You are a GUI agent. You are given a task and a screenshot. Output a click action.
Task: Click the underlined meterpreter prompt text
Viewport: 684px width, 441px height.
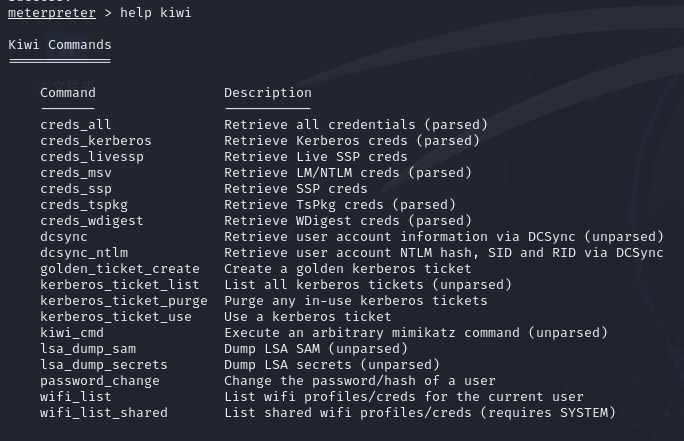click(x=52, y=13)
